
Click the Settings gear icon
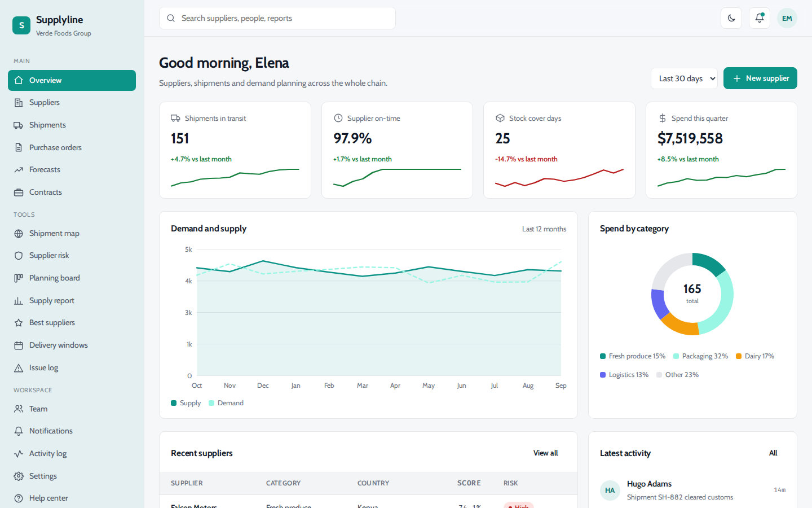point(19,476)
